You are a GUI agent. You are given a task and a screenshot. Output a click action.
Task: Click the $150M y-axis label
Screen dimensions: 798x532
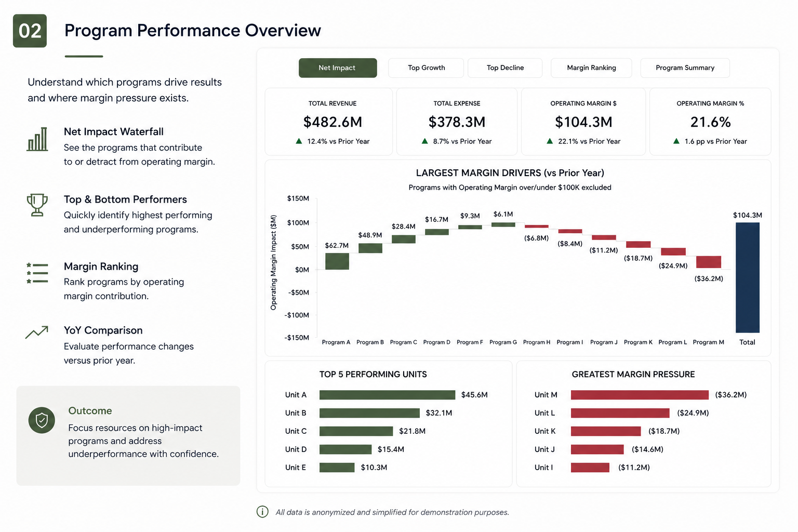click(298, 198)
